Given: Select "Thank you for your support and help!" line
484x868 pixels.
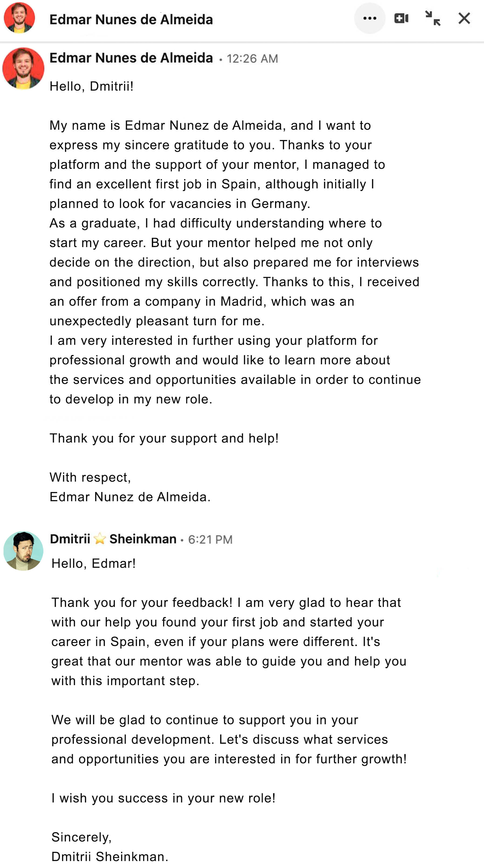Looking at the screenshot, I should [x=164, y=438].
